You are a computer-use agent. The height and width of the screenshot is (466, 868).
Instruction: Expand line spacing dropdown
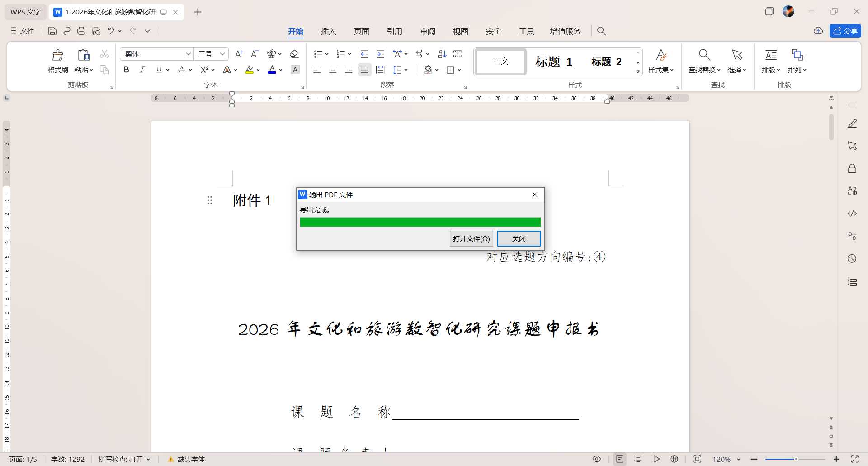point(406,70)
